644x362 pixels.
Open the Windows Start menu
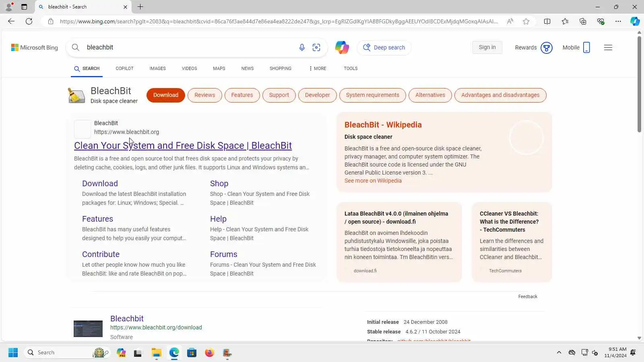point(13,353)
